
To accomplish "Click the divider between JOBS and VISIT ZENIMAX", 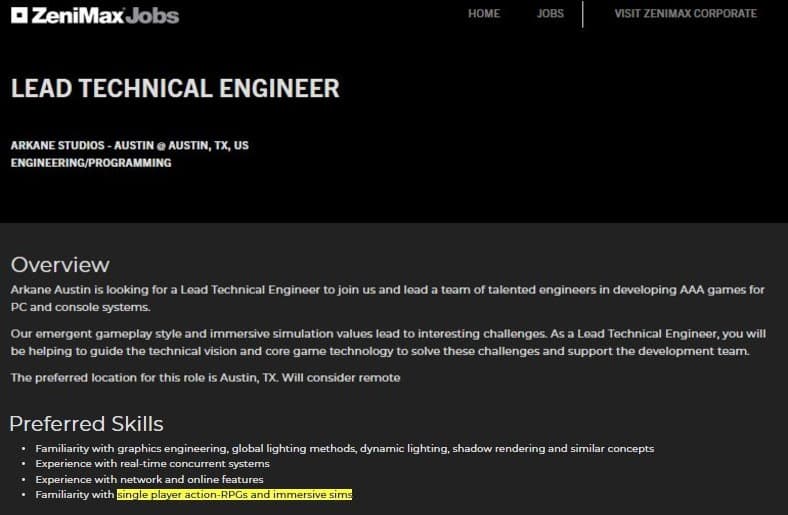I will [x=583, y=14].
